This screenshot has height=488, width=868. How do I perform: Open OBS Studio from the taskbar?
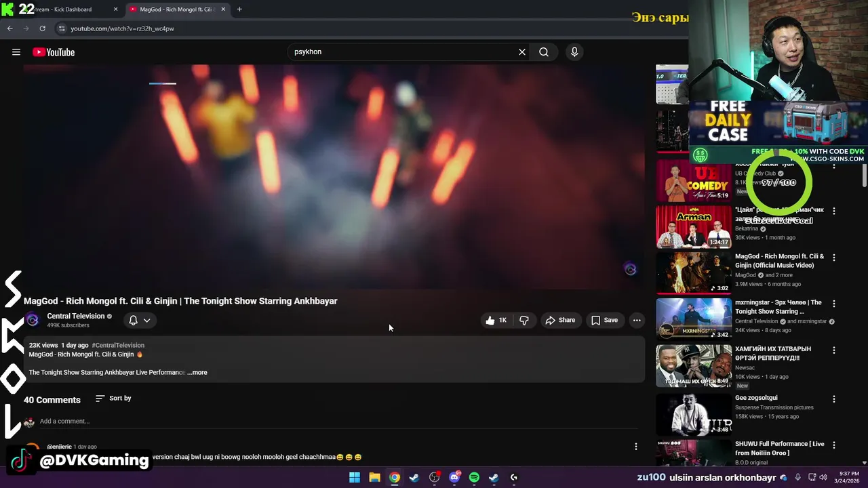pos(435,477)
